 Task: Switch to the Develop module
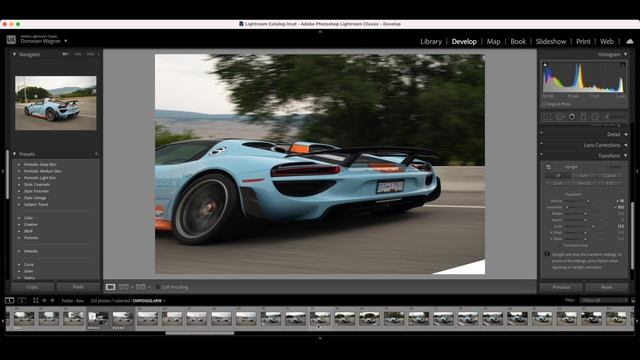pos(464,41)
